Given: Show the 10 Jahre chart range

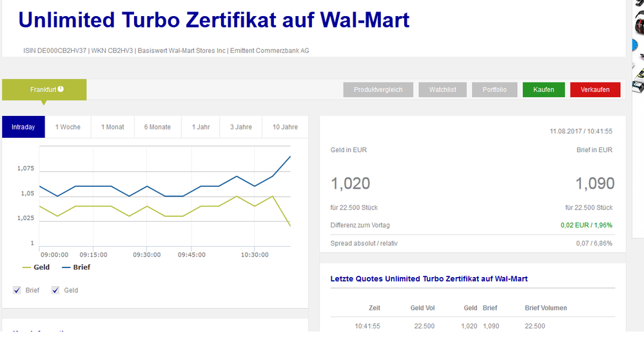Looking at the screenshot, I should coord(285,127).
